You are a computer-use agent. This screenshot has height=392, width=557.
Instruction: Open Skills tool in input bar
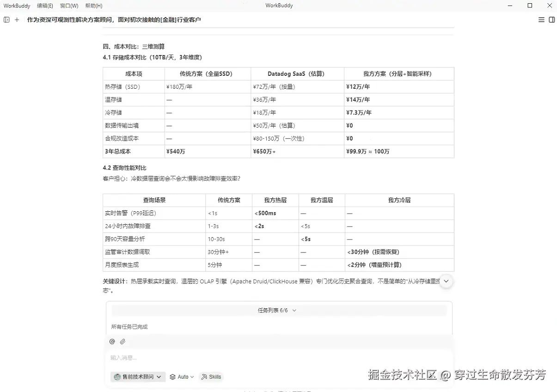[211, 377]
